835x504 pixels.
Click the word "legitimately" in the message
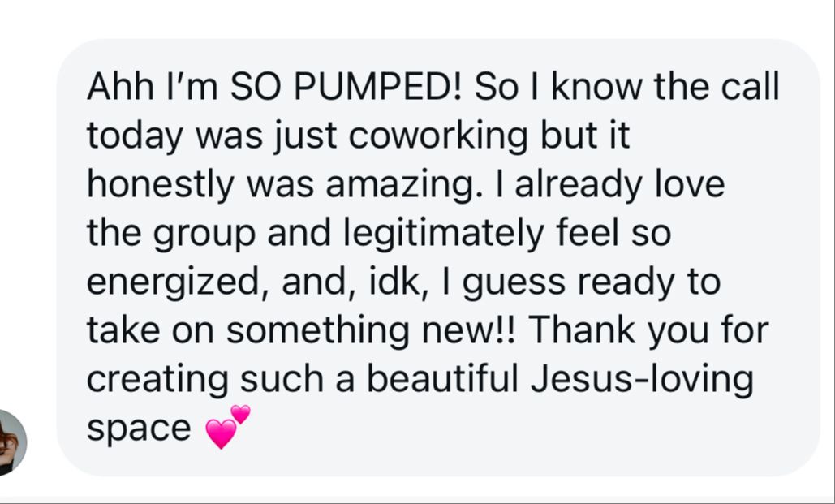coord(444,234)
